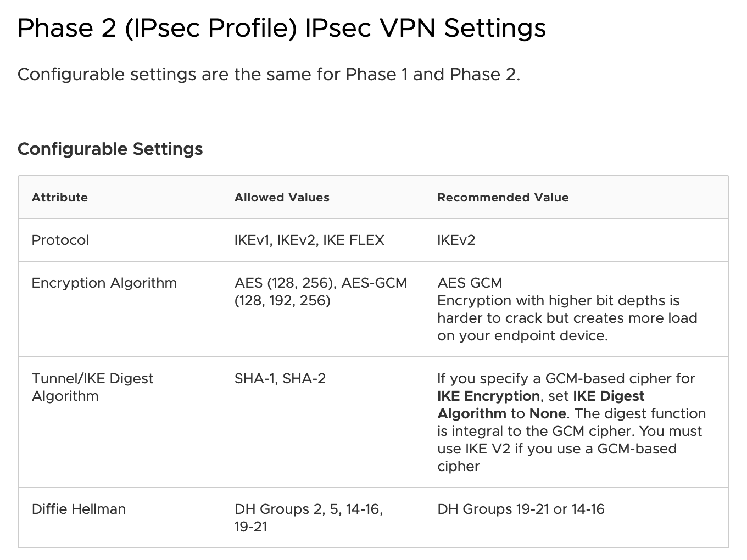Click the bold IKE Digest Algorithm text
This screenshot has height=560, width=747.
(541, 405)
